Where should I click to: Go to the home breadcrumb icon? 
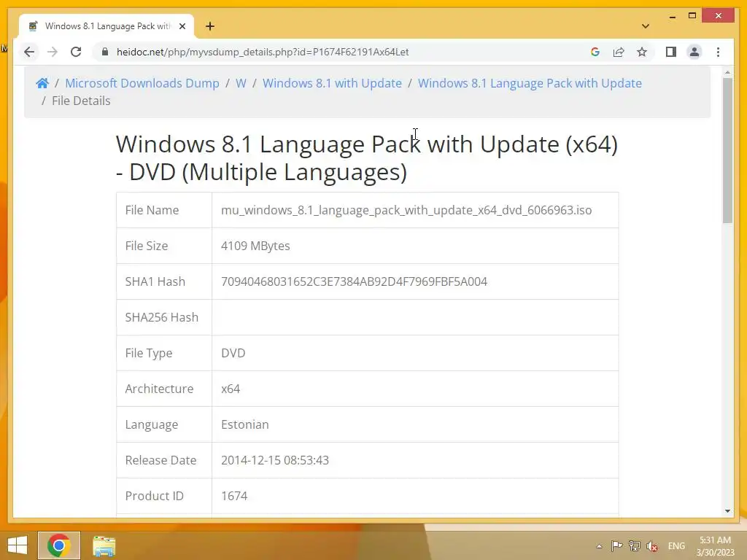(42, 83)
